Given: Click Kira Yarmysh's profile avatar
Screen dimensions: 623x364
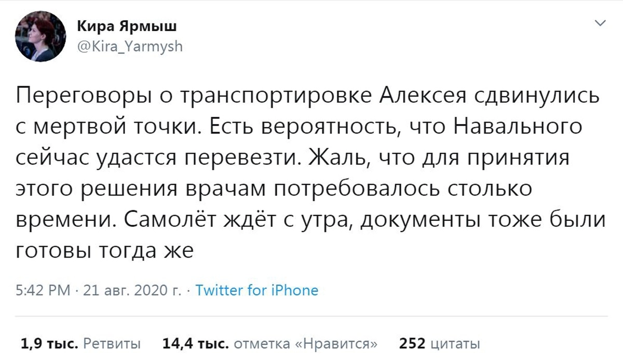Looking at the screenshot, I should [x=43, y=38].
